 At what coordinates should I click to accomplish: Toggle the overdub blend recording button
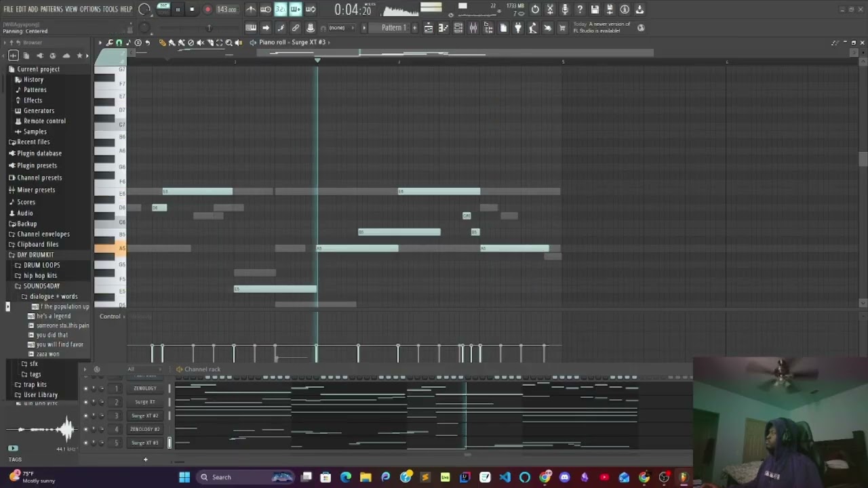296,9
